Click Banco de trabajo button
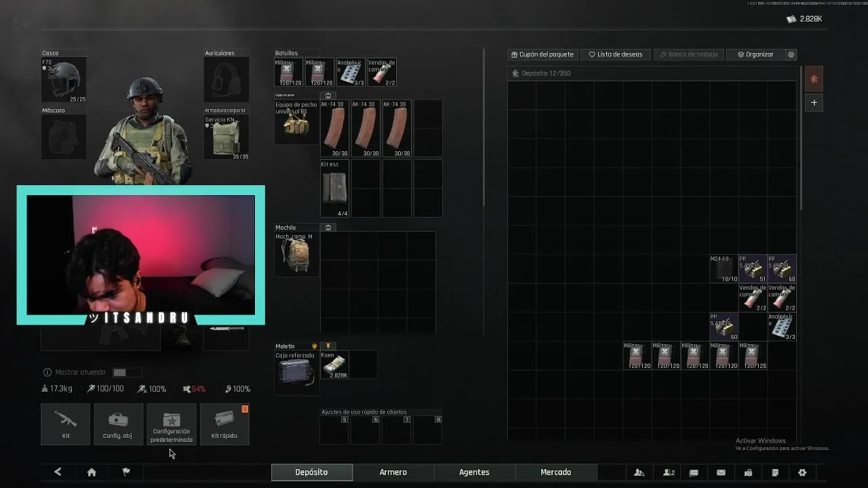 [688, 54]
